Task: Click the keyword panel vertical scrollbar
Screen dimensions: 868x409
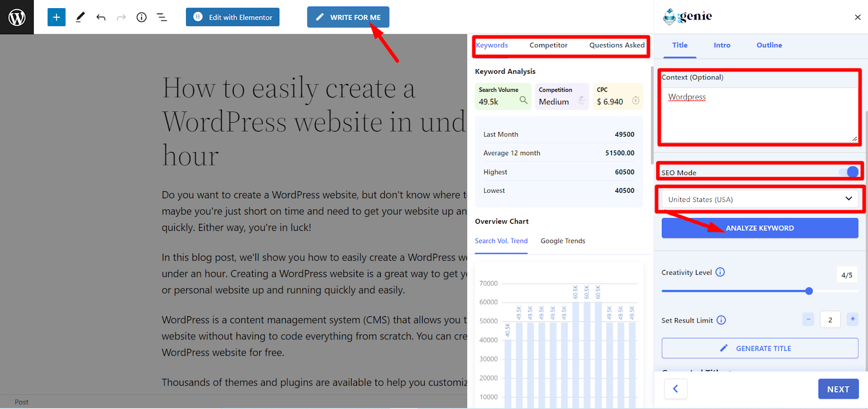Action: [652, 115]
